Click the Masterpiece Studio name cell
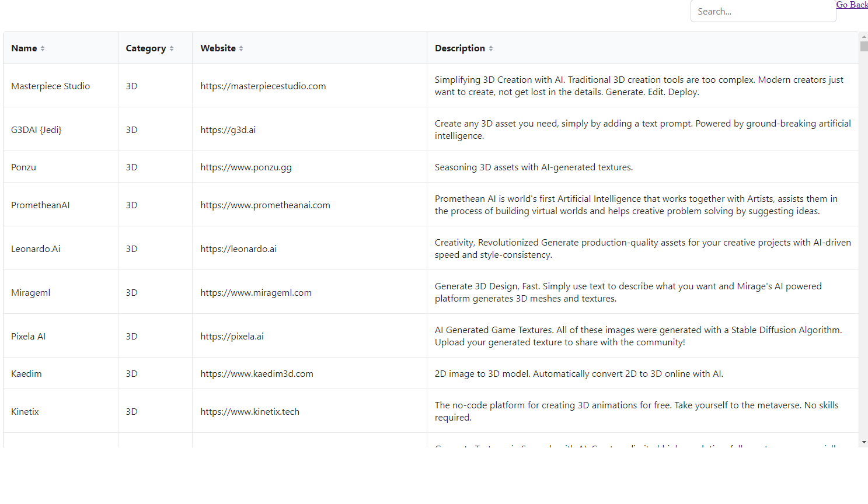The height and width of the screenshot is (504, 868). tap(50, 86)
